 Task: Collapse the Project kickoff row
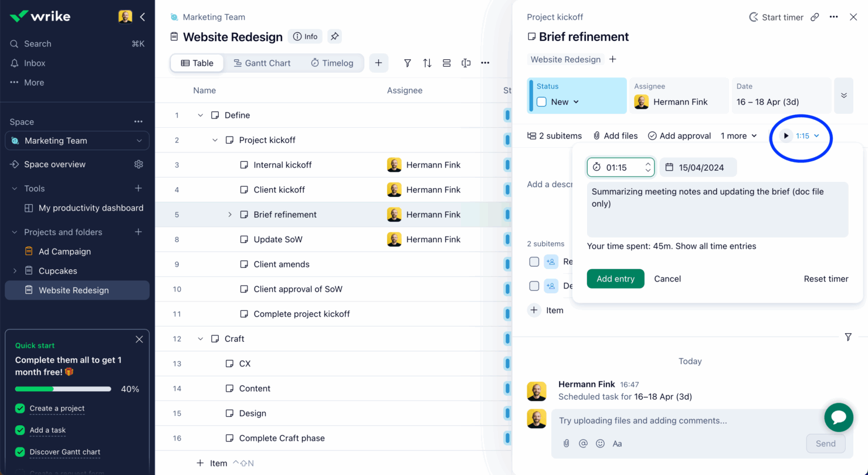pyautogui.click(x=215, y=140)
